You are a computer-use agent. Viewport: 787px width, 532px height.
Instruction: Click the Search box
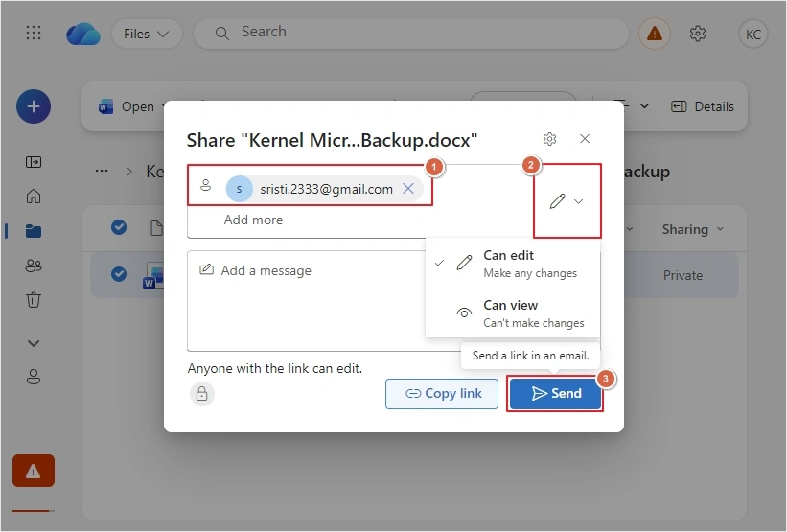point(411,34)
